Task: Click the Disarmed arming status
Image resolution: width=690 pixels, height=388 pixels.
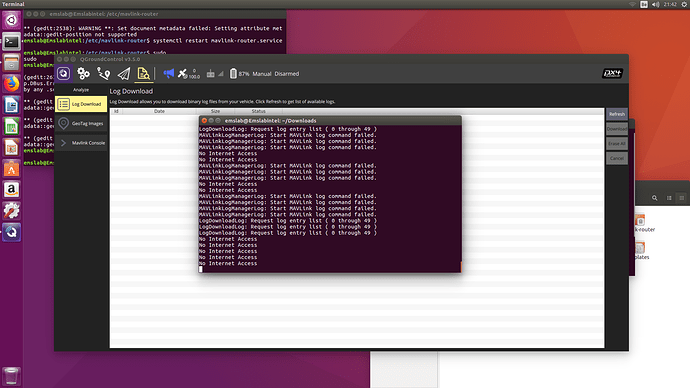Action: [x=286, y=74]
